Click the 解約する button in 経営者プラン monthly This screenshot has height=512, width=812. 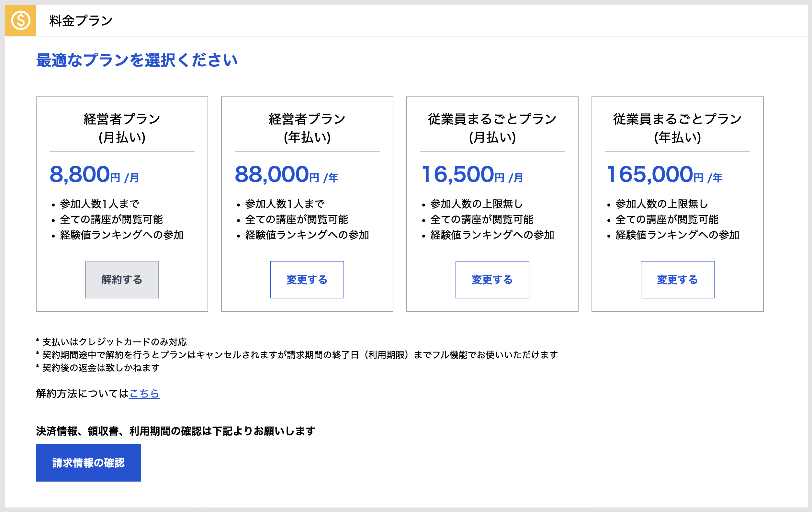pos(122,279)
